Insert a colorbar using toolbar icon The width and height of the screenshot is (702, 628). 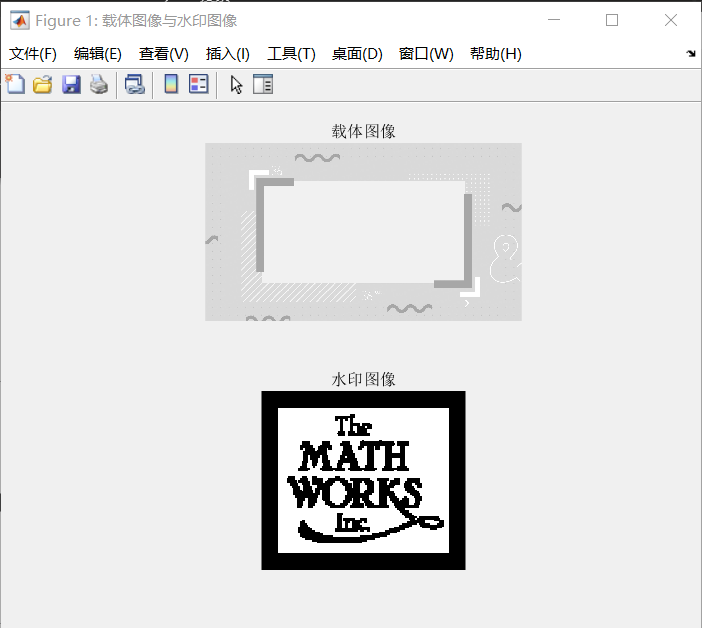coord(171,84)
